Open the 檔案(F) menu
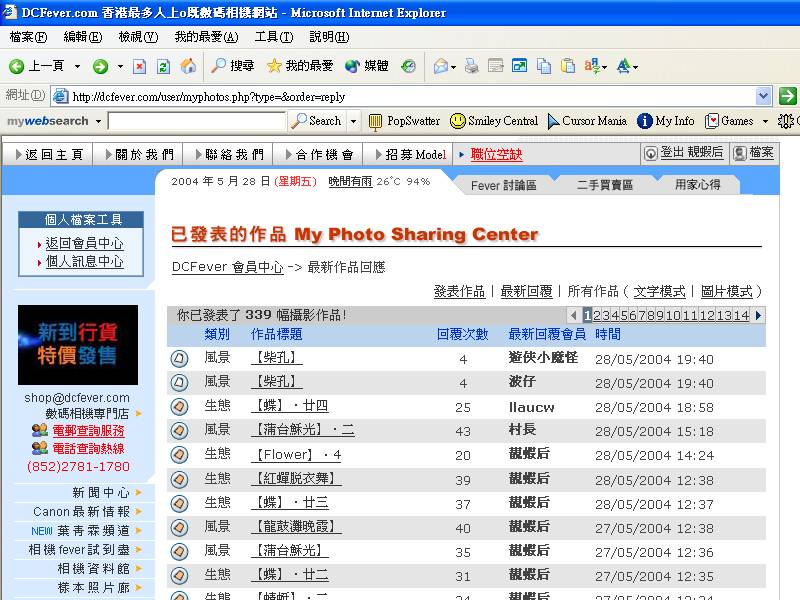 pyautogui.click(x=29, y=37)
